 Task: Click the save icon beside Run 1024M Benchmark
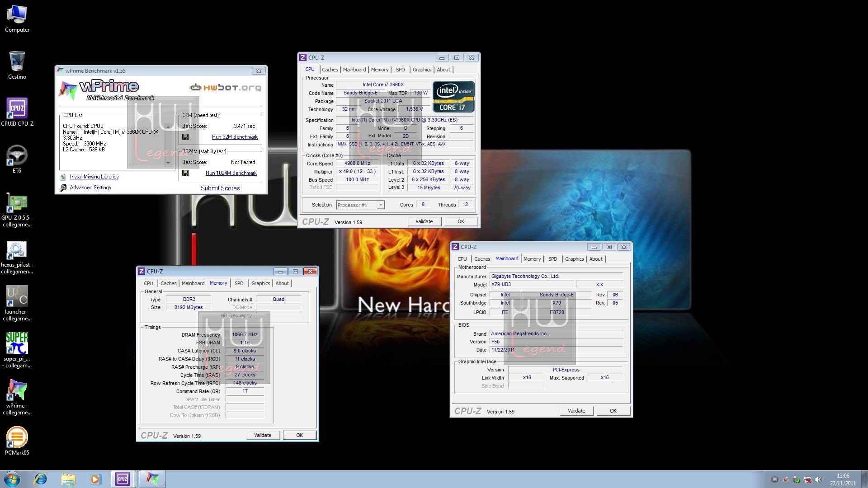[x=185, y=173]
